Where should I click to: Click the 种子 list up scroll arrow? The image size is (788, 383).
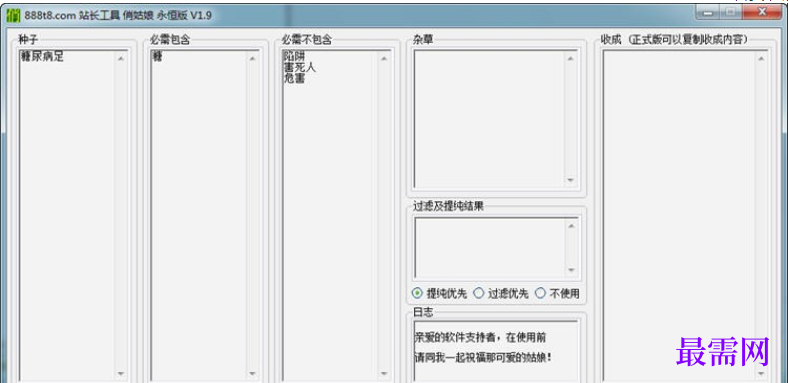[121, 58]
